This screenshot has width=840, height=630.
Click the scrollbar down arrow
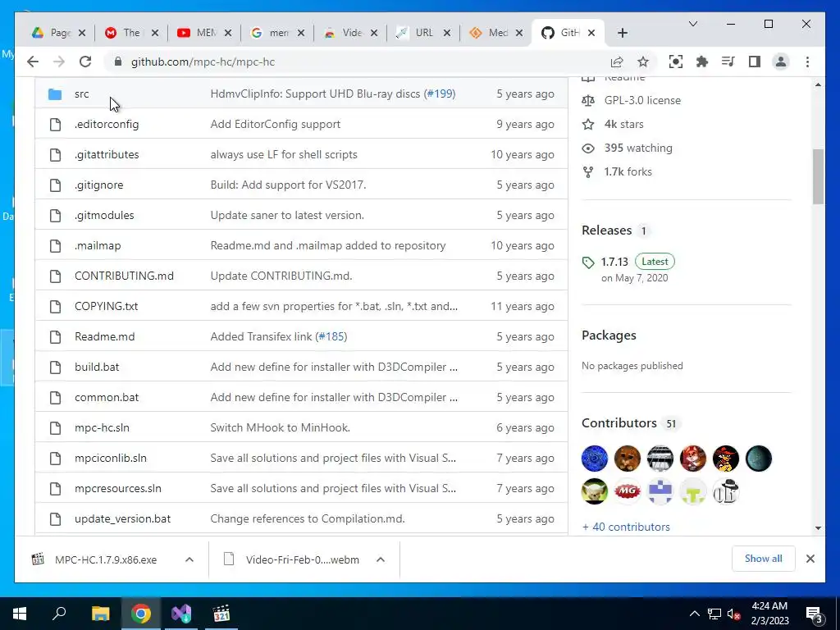click(x=818, y=527)
